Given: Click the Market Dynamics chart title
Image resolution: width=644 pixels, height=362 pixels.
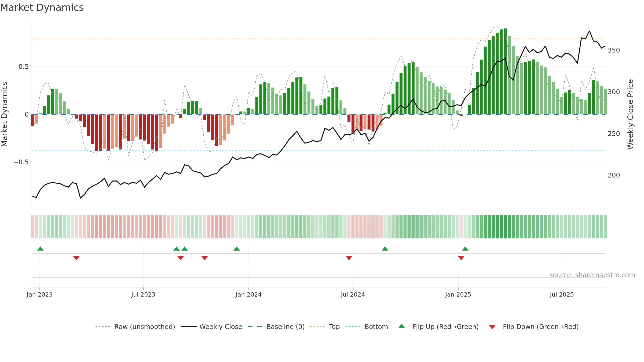Looking at the screenshot, I should (42, 8).
